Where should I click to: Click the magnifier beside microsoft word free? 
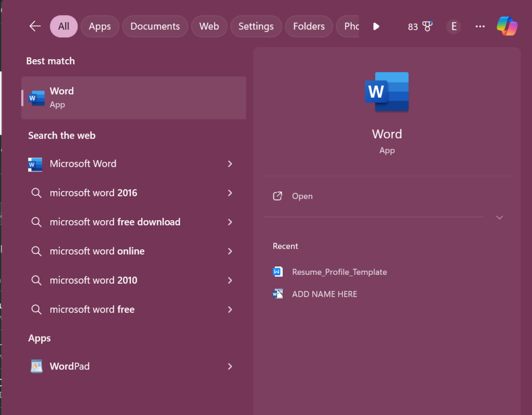tap(36, 310)
